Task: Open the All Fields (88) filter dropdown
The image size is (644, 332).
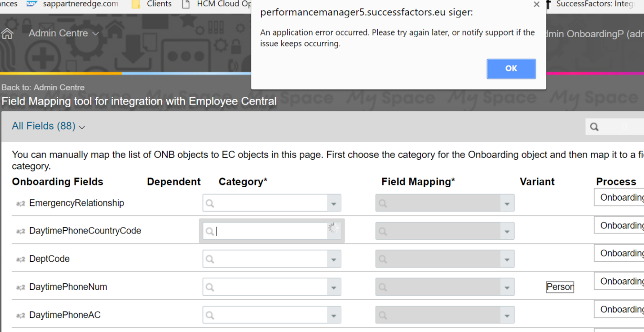Action: (x=48, y=126)
